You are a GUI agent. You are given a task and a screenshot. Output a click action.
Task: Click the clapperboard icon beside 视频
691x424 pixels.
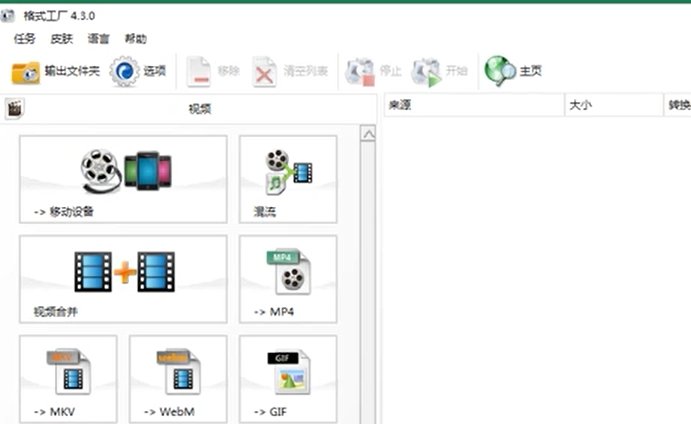[x=15, y=108]
